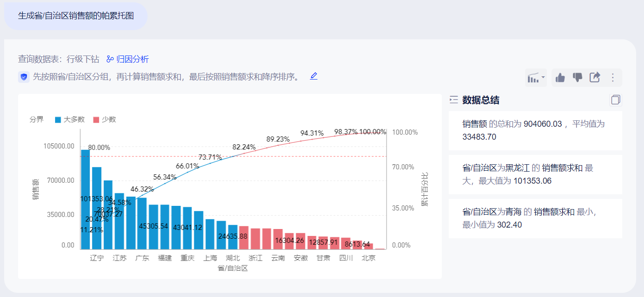Viewport: 644px width, 297px height.
Task: Click the 82.24% point on cumulative line
Action: click(x=244, y=153)
